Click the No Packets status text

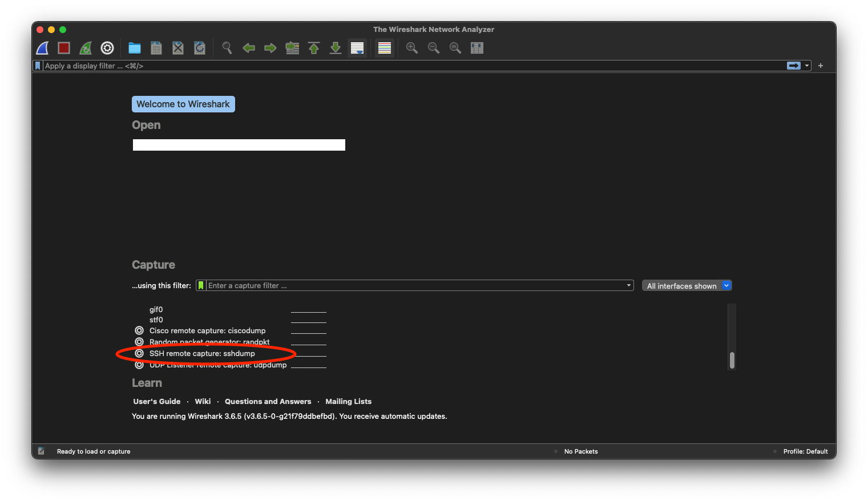pos(581,451)
